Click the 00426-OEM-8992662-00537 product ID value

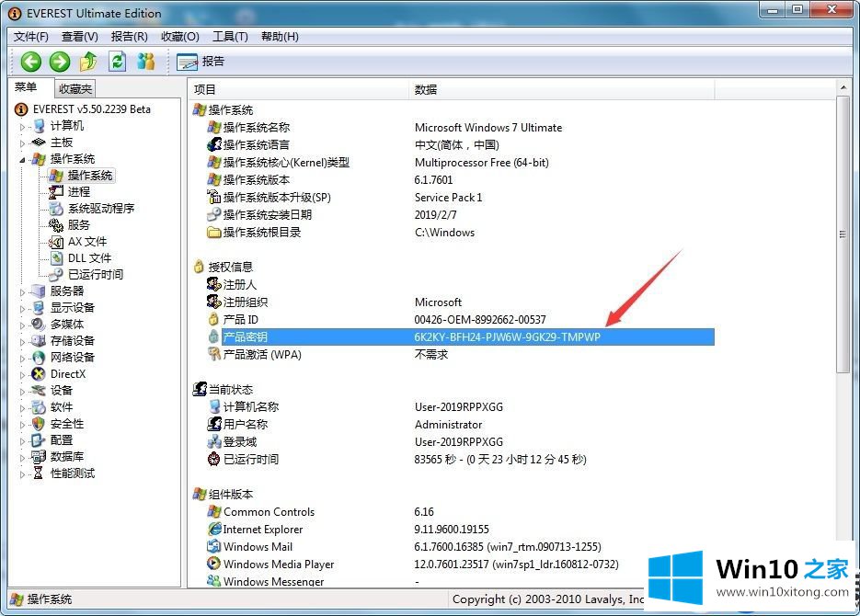tap(480, 320)
